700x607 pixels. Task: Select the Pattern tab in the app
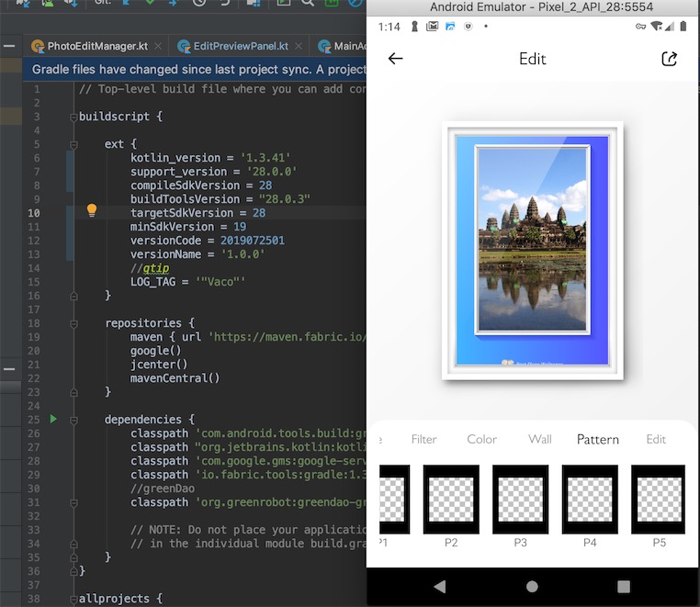click(598, 440)
